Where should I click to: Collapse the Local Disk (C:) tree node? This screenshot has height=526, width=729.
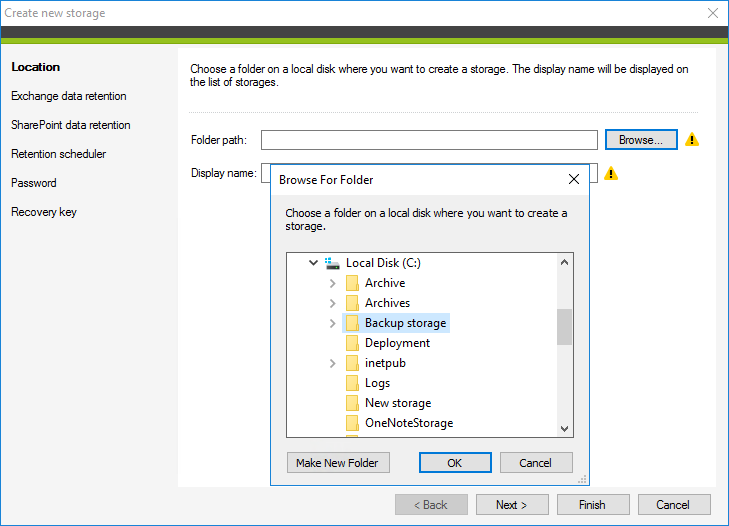pos(313,263)
